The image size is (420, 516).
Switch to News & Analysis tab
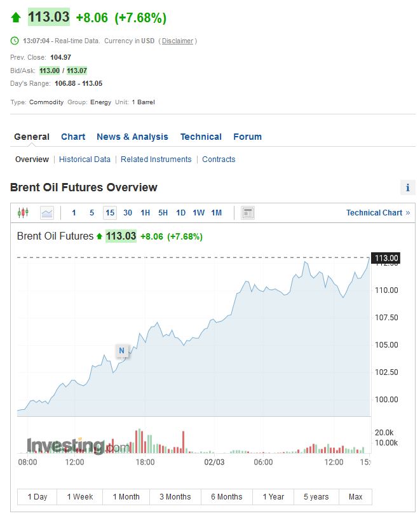tap(132, 137)
